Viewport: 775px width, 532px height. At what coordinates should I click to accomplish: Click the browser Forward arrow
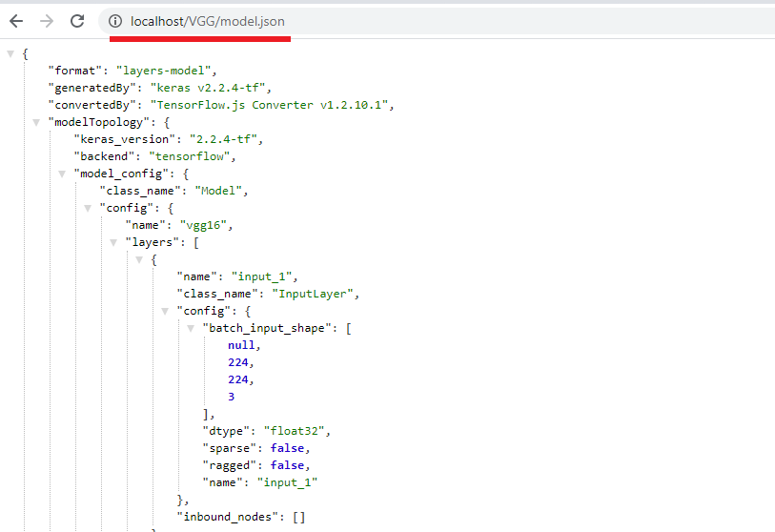click(47, 21)
